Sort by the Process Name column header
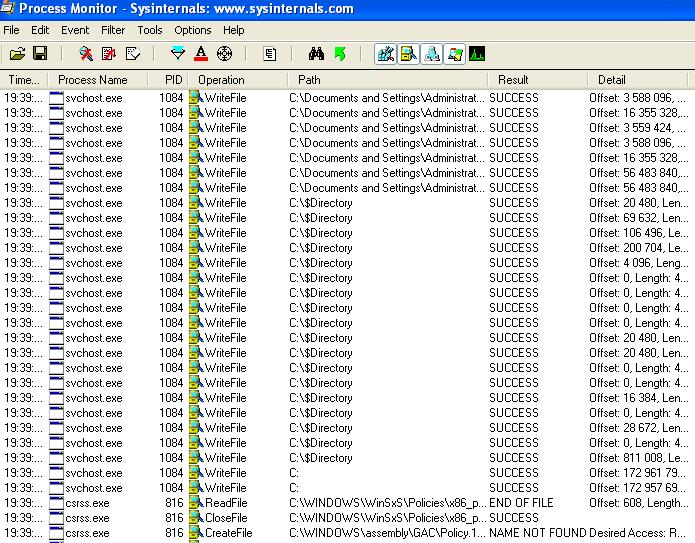 [98, 80]
